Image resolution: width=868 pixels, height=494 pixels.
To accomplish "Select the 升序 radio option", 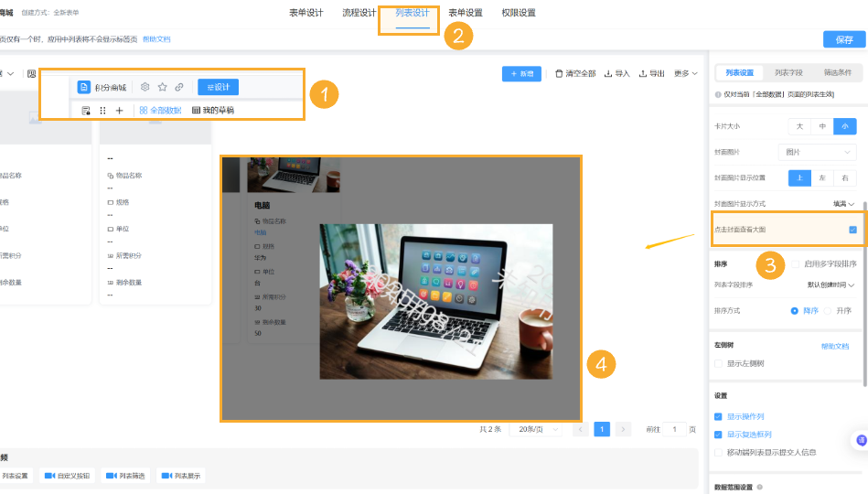I will click(x=828, y=311).
